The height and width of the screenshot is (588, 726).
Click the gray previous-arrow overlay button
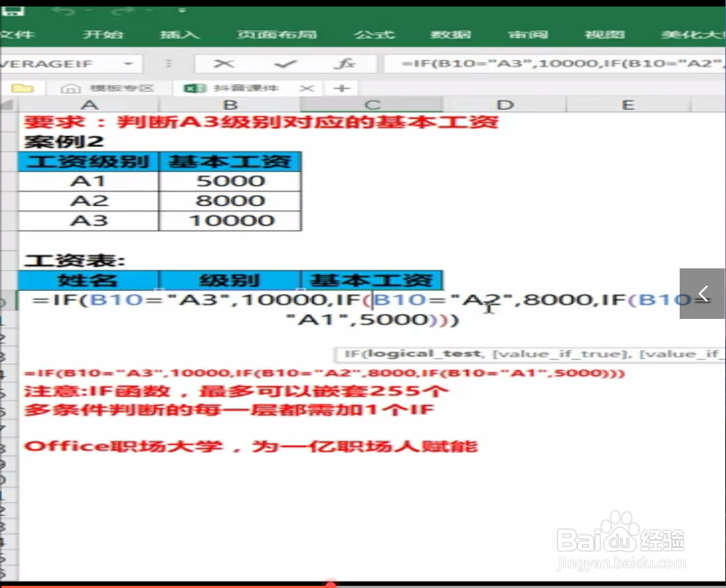702,294
